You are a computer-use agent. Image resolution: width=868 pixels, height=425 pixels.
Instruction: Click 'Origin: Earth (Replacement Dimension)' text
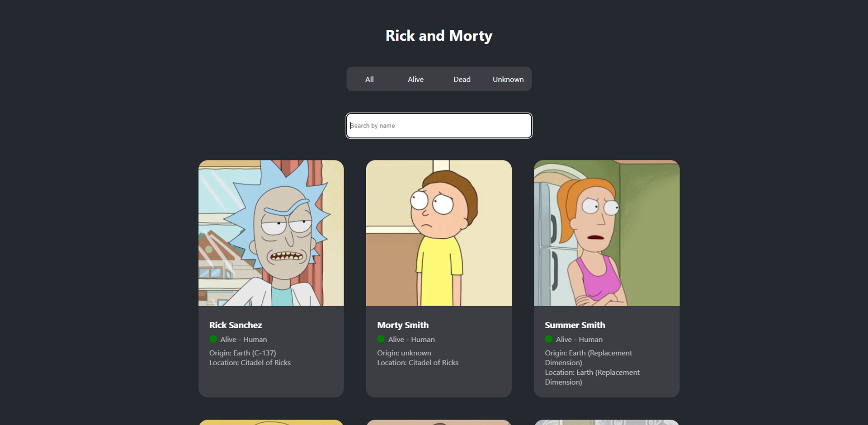pos(589,358)
